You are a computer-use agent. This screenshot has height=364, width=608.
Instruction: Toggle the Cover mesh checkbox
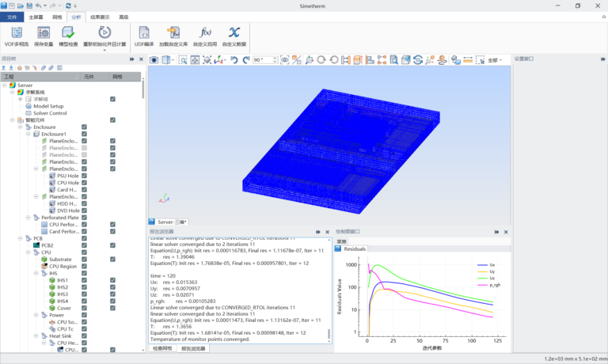(112, 308)
